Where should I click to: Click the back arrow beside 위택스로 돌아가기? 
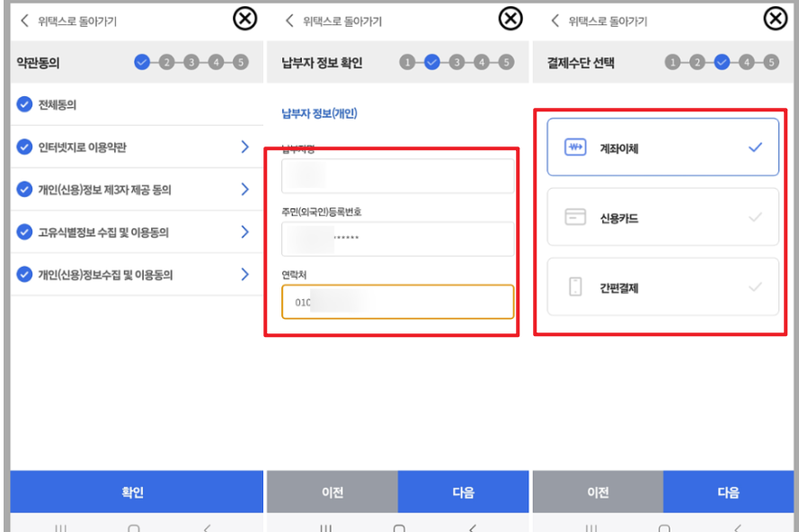[23, 19]
